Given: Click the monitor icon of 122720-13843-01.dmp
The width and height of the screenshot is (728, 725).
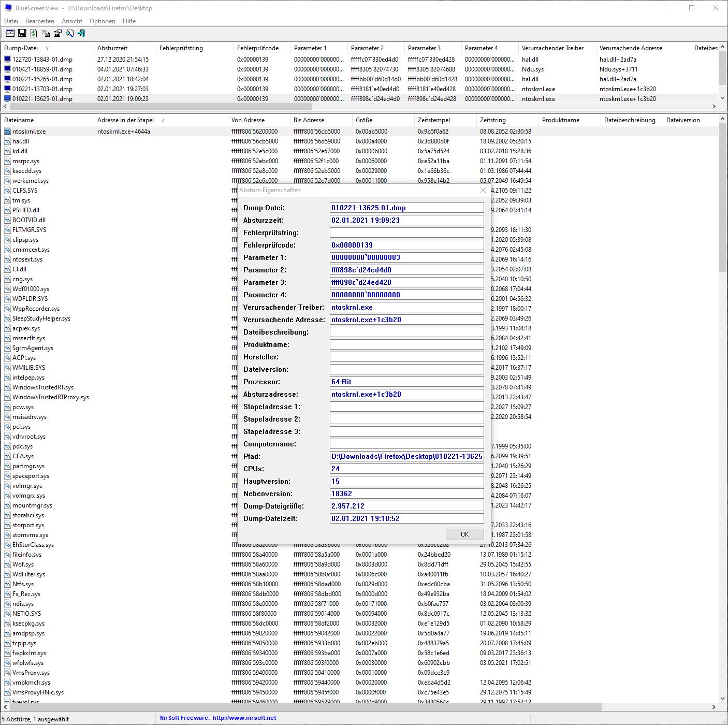Looking at the screenshot, I should [7, 59].
